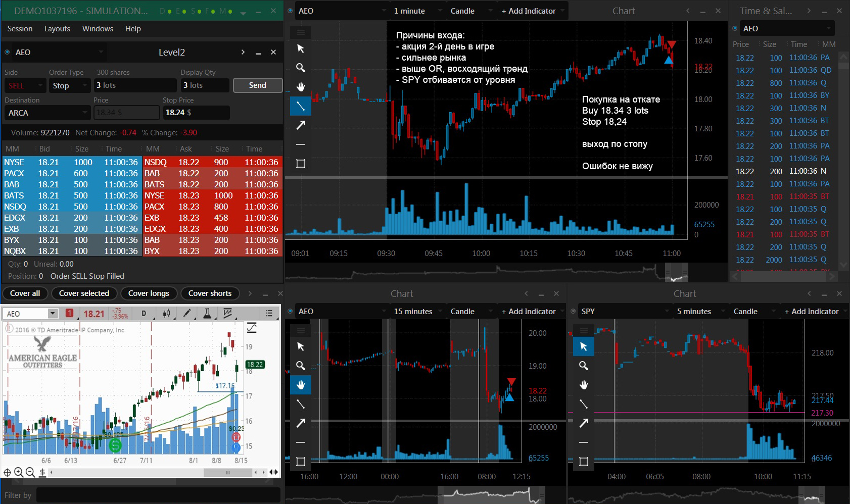The image size is (850, 504).
Task: Open the AEO symbol dropdown in Time & Sales
Action: tap(787, 28)
